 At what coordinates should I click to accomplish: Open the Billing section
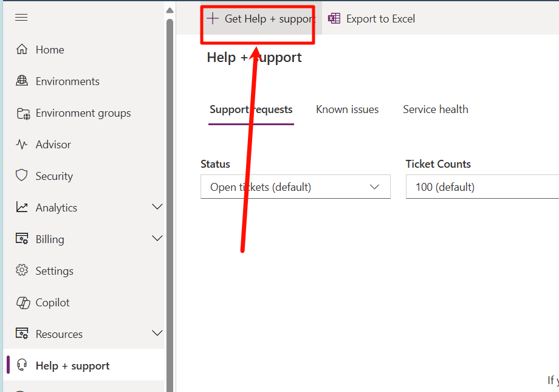tap(21, 239)
